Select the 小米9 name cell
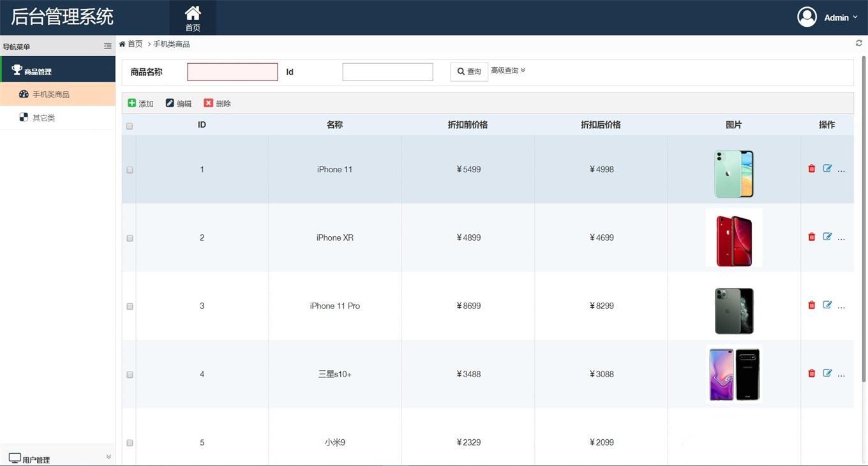 pyautogui.click(x=334, y=438)
